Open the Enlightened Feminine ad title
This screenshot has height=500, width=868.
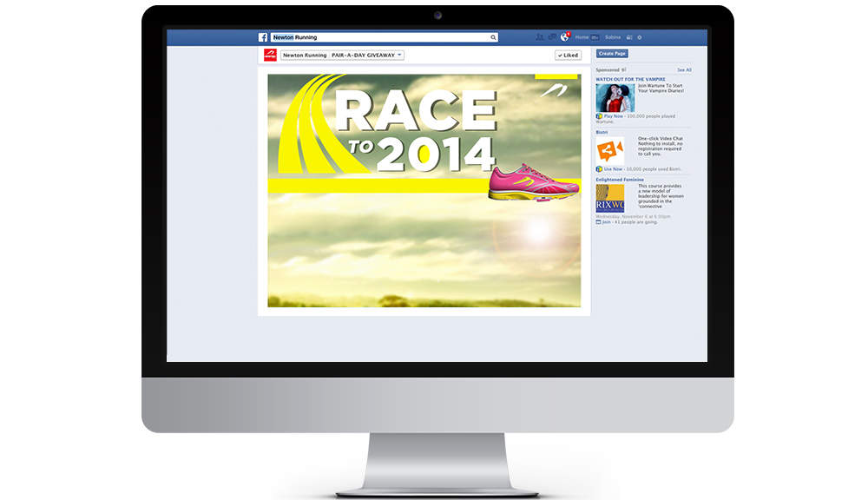(x=620, y=180)
